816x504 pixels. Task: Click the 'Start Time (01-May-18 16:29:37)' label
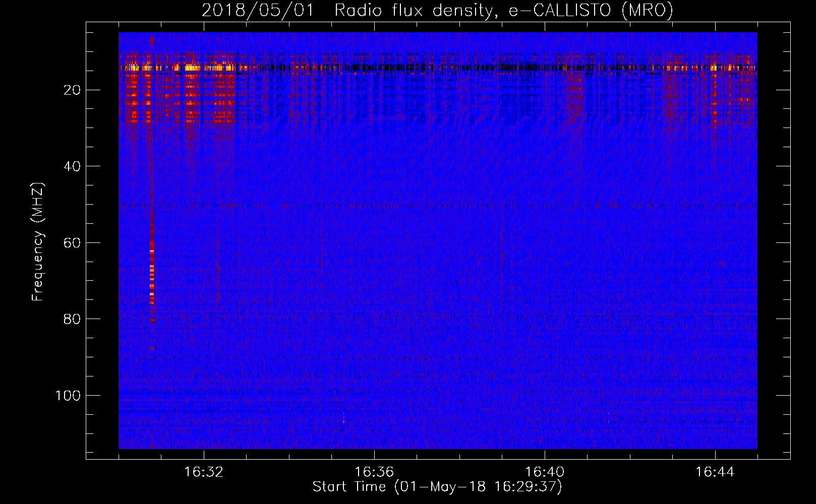pyautogui.click(x=437, y=487)
